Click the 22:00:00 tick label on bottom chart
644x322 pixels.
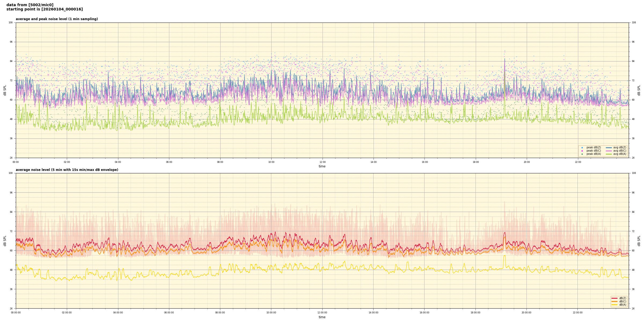[x=578, y=313]
